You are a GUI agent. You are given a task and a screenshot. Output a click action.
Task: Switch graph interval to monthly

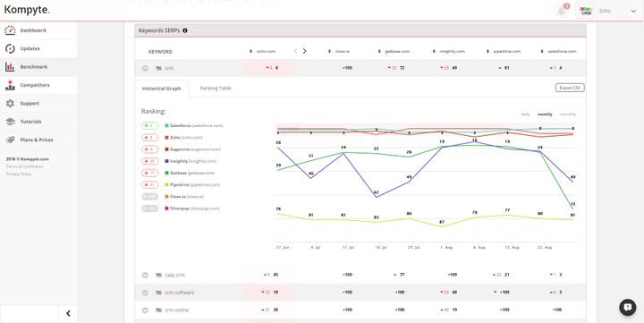(568, 115)
